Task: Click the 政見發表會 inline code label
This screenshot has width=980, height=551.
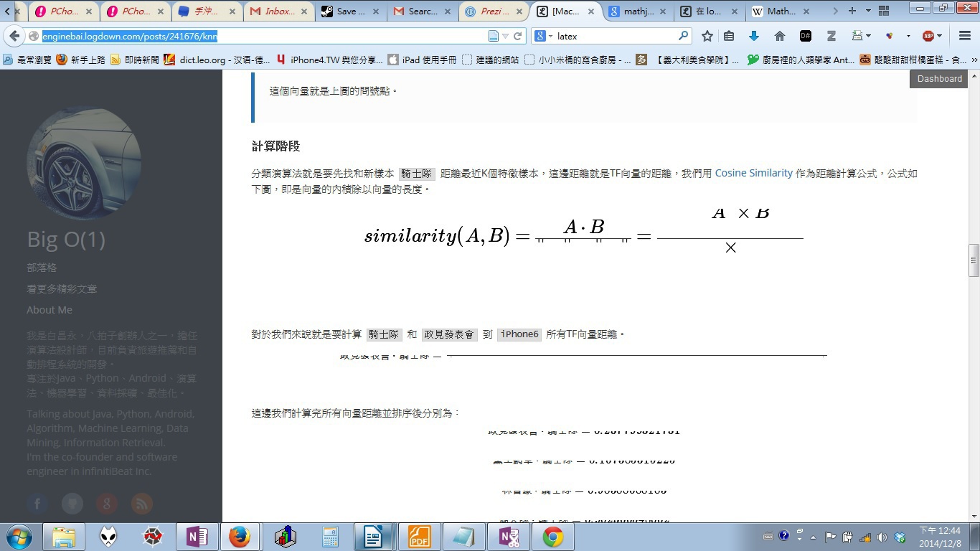Action: click(449, 334)
